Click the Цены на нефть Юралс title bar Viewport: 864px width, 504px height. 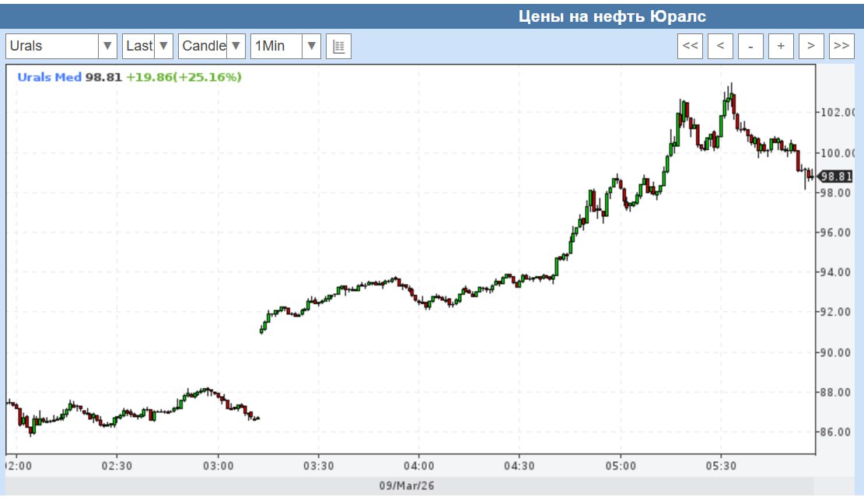[613, 15]
